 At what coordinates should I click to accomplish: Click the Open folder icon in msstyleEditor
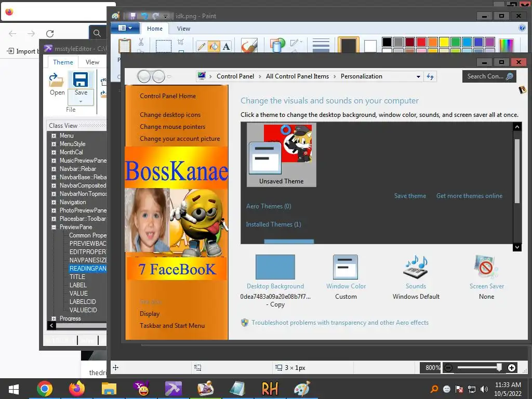tap(56, 80)
